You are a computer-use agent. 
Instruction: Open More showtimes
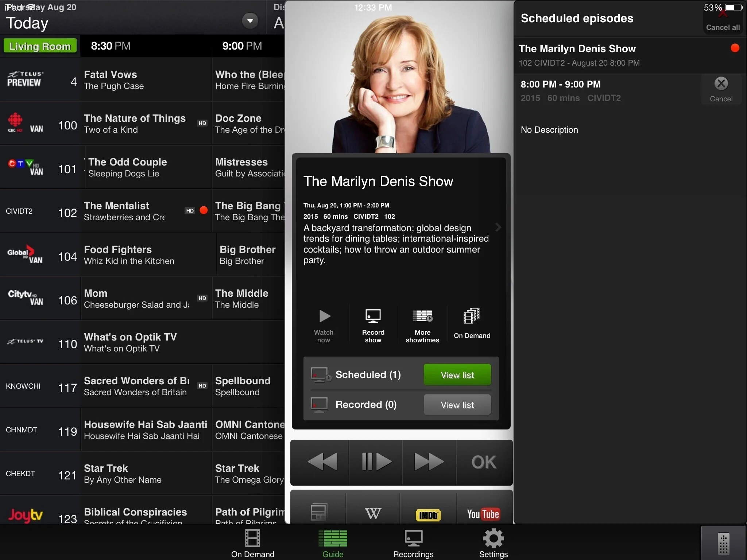422,325
